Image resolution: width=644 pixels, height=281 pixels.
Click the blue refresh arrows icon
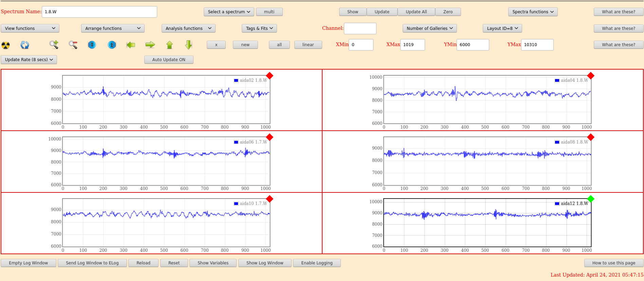(25, 45)
